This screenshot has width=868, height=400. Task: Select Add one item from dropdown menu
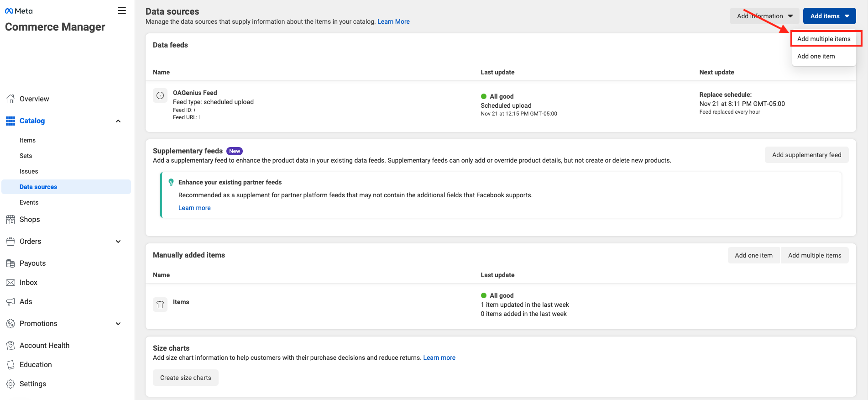click(x=816, y=56)
